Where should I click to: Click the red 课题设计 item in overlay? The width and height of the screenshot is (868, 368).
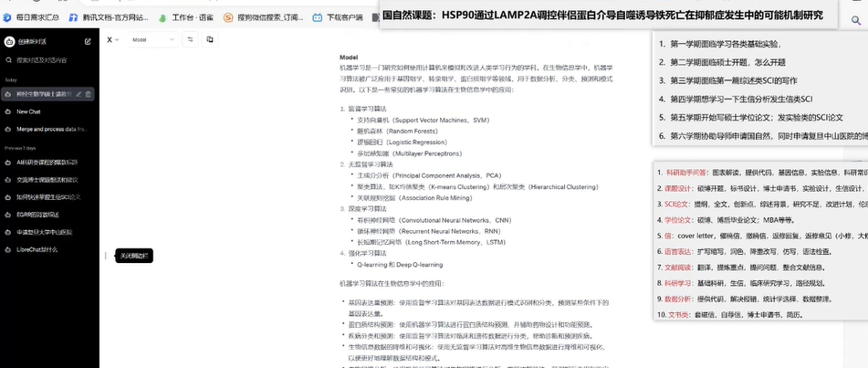(679, 188)
